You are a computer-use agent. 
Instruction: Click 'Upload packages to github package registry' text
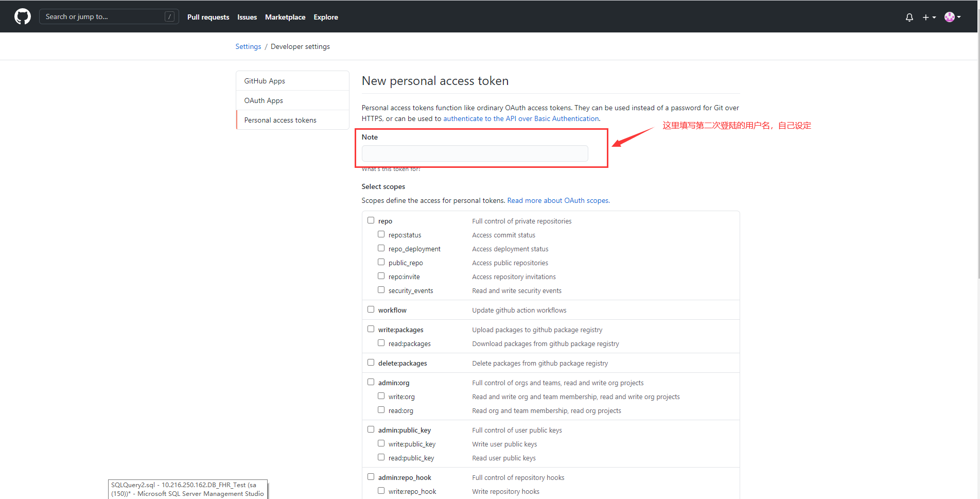[537, 330]
